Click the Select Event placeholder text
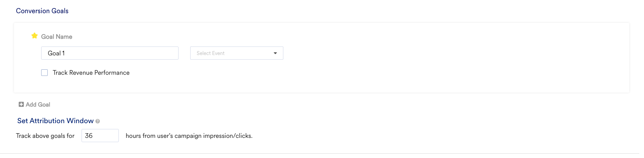The image size is (644, 158). (x=210, y=53)
